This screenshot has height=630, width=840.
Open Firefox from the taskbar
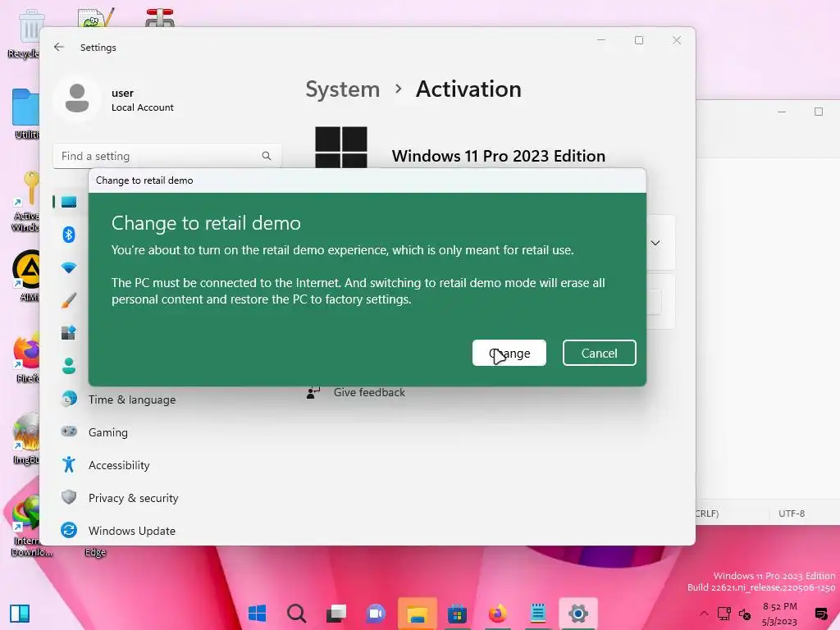pyautogui.click(x=497, y=614)
